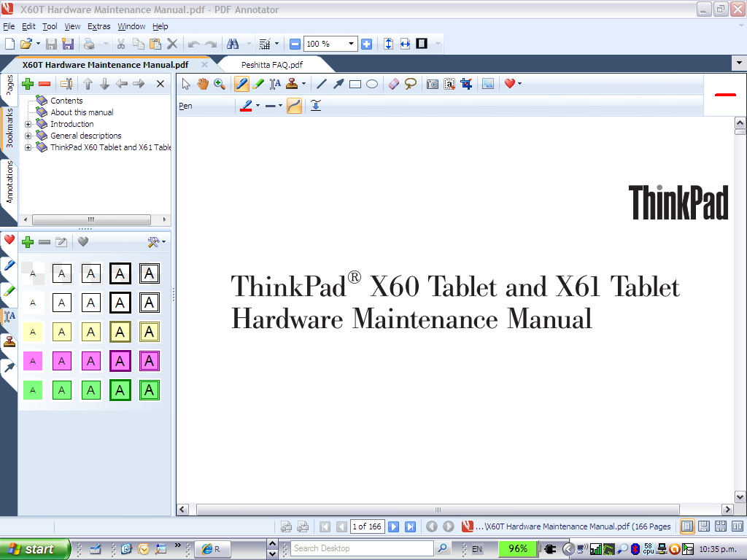Open the marker favorites toolbox tab
Screen dimensions: 747x560
click(9, 291)
